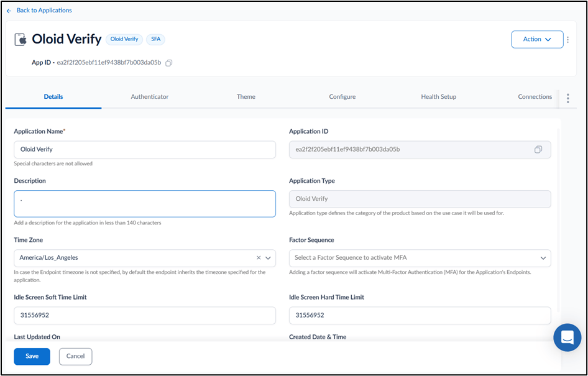
Task: Copy the App ID in the header
Action: (x=168, y=63)
